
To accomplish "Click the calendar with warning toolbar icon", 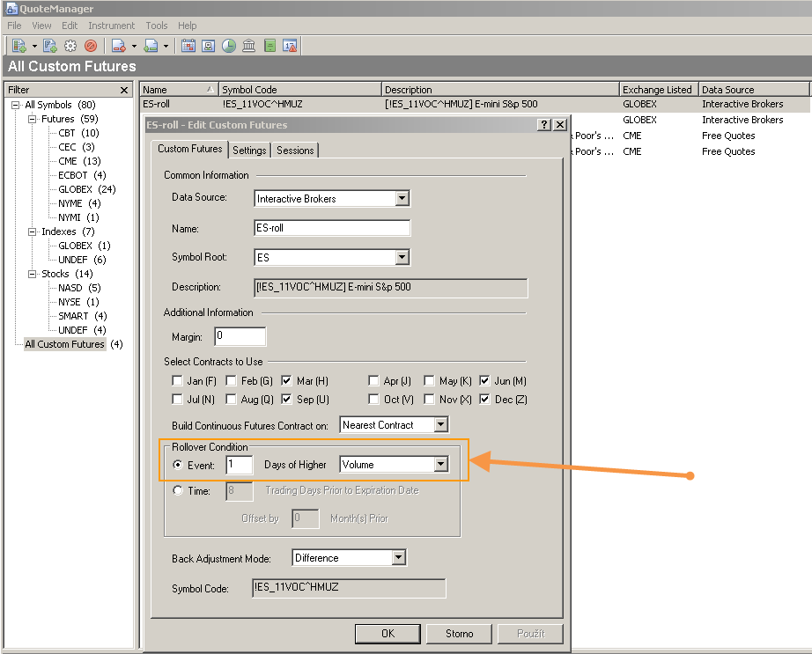I will (x=291, y=46).
